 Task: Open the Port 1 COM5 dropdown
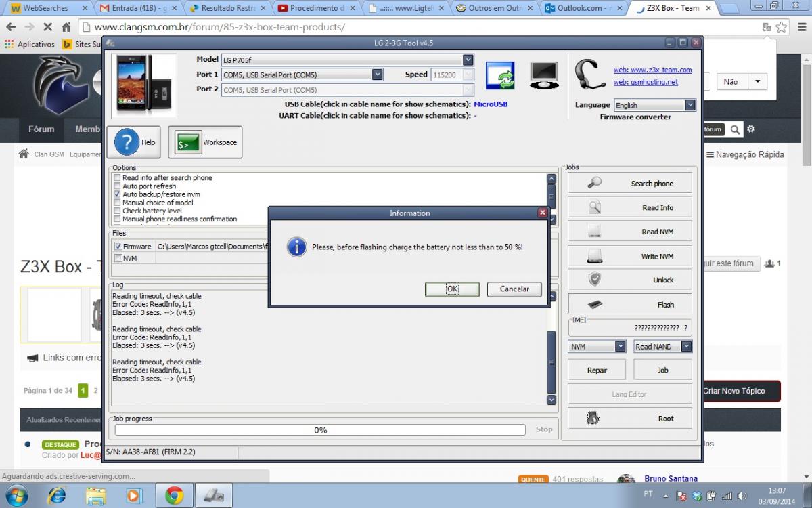click(x=378, y=75)
